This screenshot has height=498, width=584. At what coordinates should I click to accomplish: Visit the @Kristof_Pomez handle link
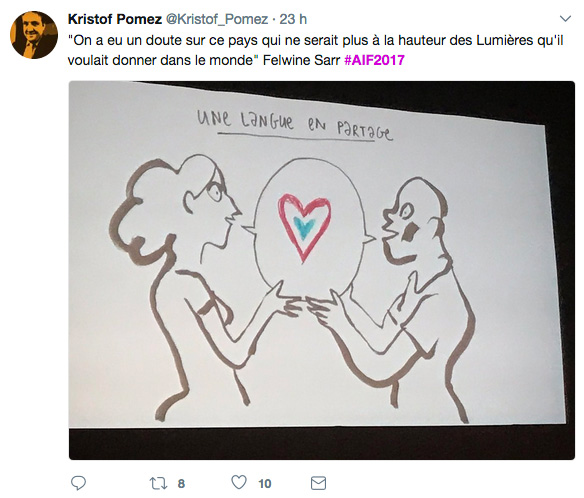pyautogui.click(x=217, y=19)
